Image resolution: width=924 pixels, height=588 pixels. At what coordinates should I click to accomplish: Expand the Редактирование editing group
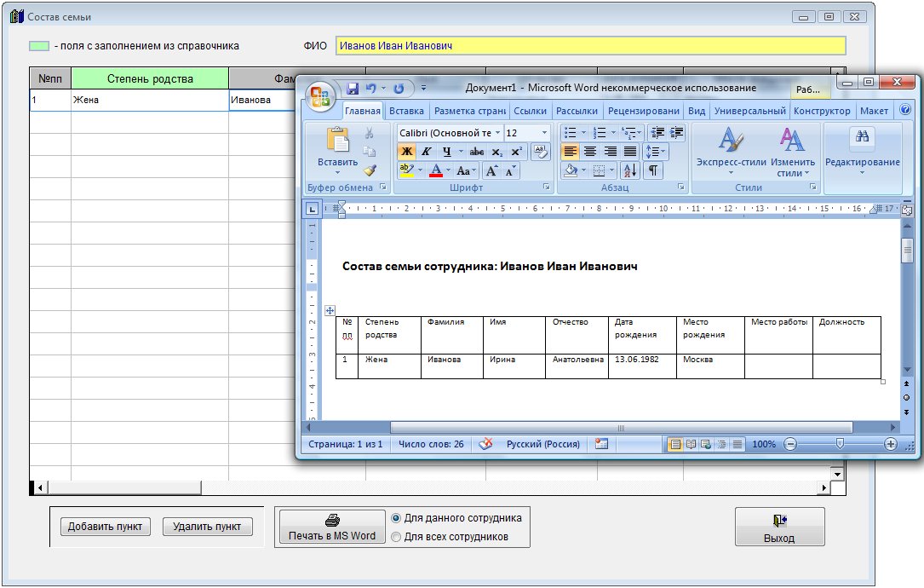coord(862,149)
